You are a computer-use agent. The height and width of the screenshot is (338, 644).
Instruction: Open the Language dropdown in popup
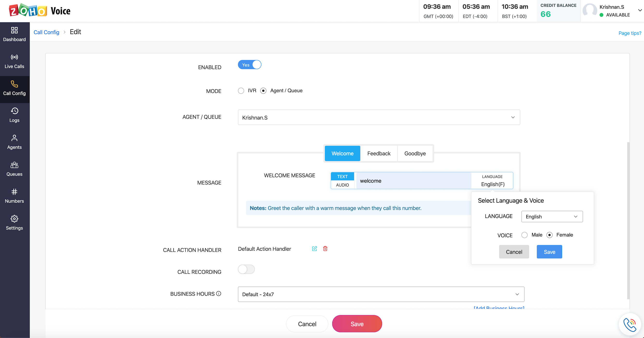[552, 216]
